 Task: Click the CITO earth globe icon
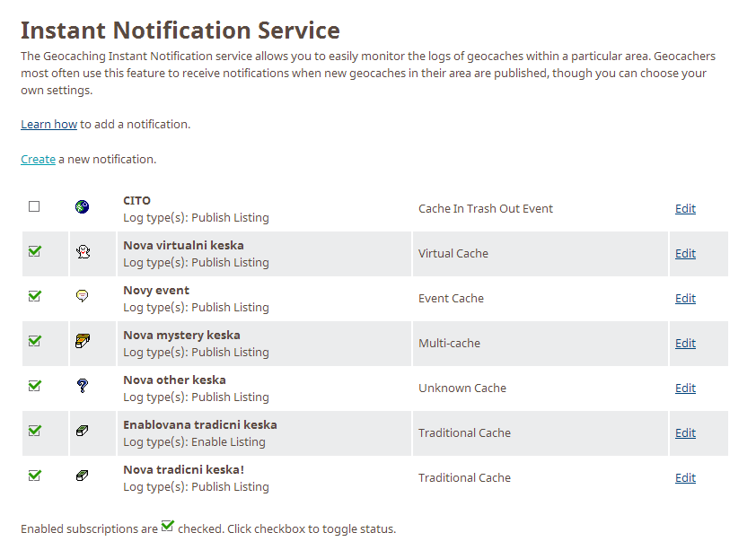click(x=82, y=206)
